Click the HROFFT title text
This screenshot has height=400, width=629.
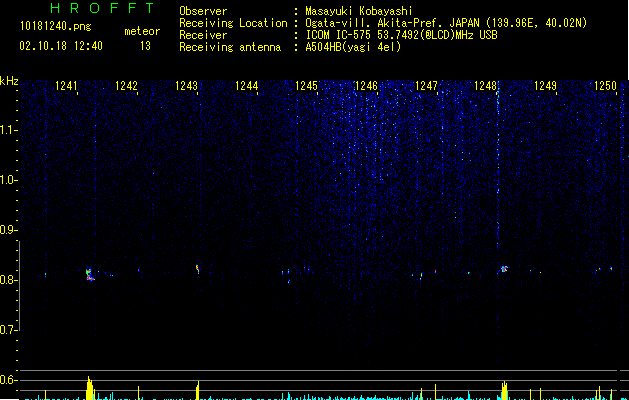pos(103,8)
